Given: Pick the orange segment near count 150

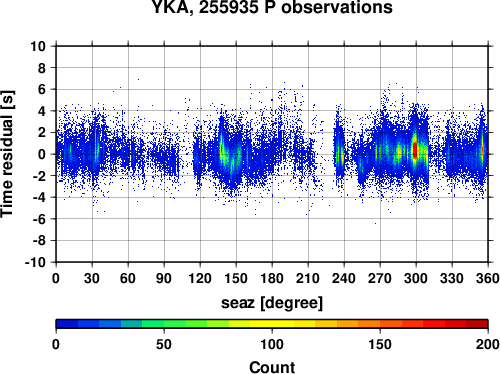Looking at the screenshot, I should pos(380,324).
